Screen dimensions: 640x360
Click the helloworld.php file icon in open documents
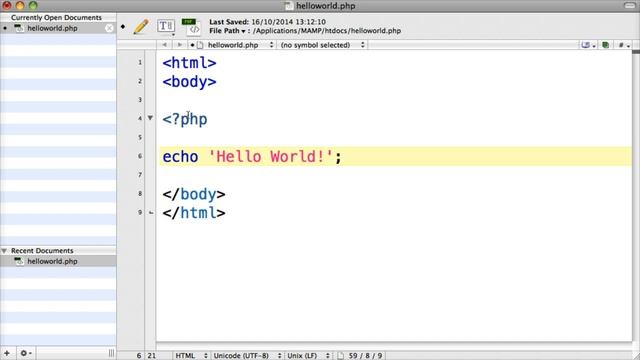[18, 28]
